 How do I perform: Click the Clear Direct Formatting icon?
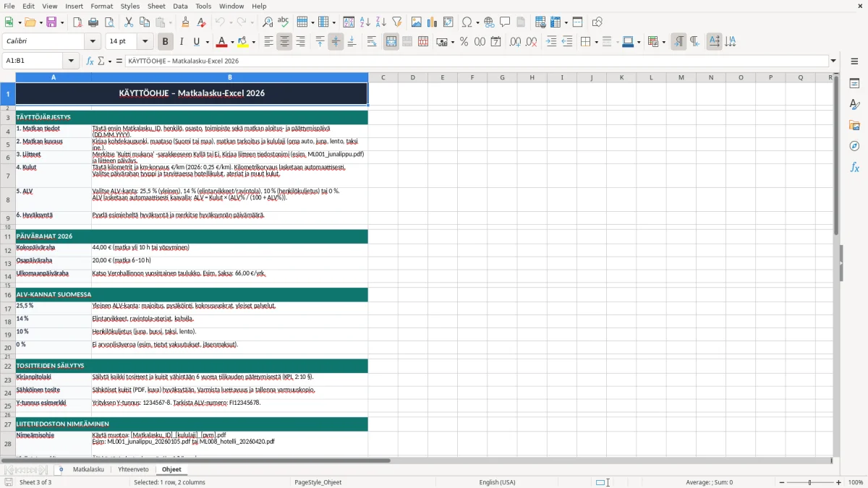pyautogui.click(x=201, y=22)
